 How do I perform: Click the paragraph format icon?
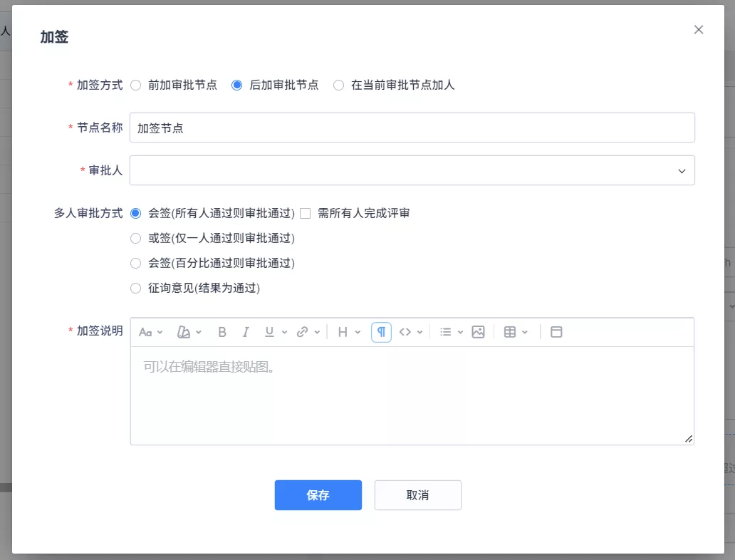coord(381,332)
